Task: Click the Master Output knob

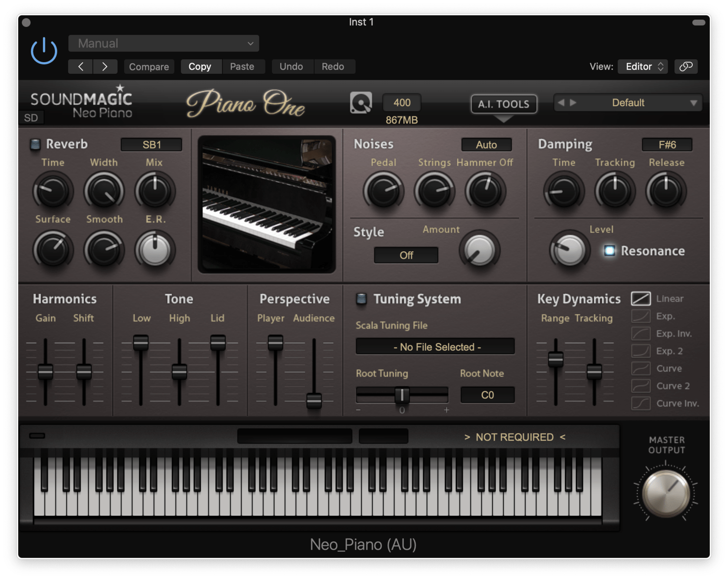Action: [x=666, y=494]
